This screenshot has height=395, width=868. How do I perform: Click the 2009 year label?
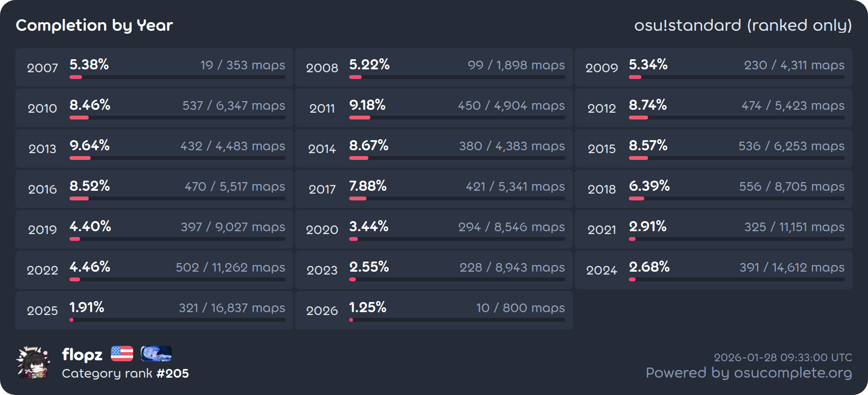point(601,68)
